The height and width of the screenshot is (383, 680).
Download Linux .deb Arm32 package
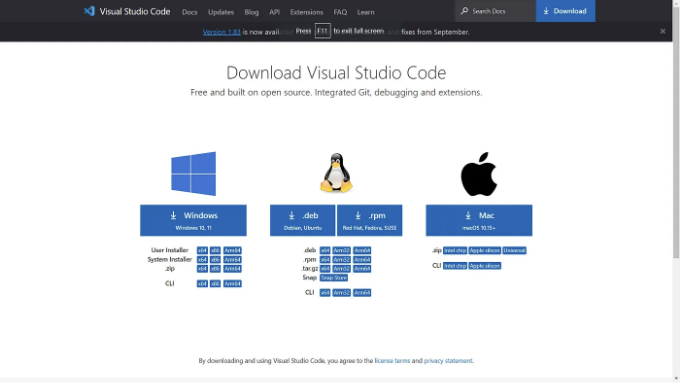[x=341, y=250]
